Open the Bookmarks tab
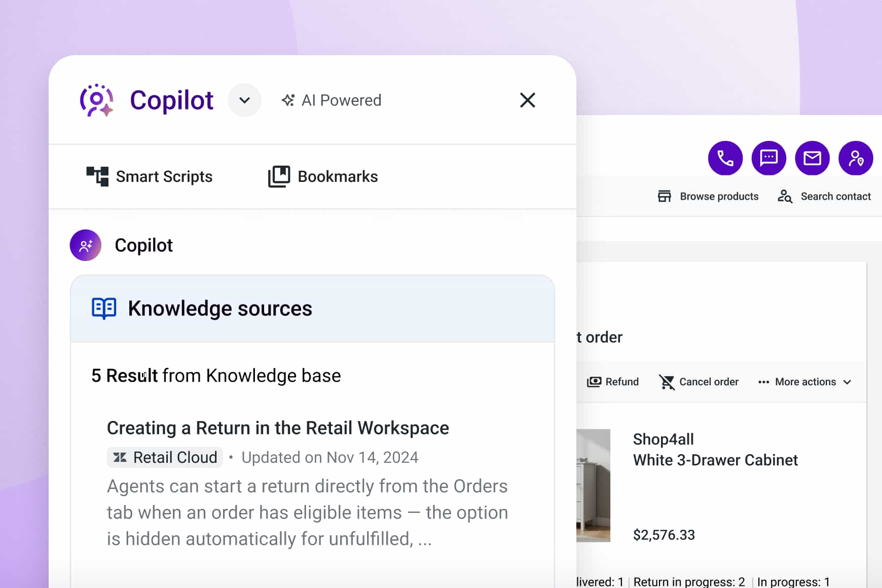 323,176
